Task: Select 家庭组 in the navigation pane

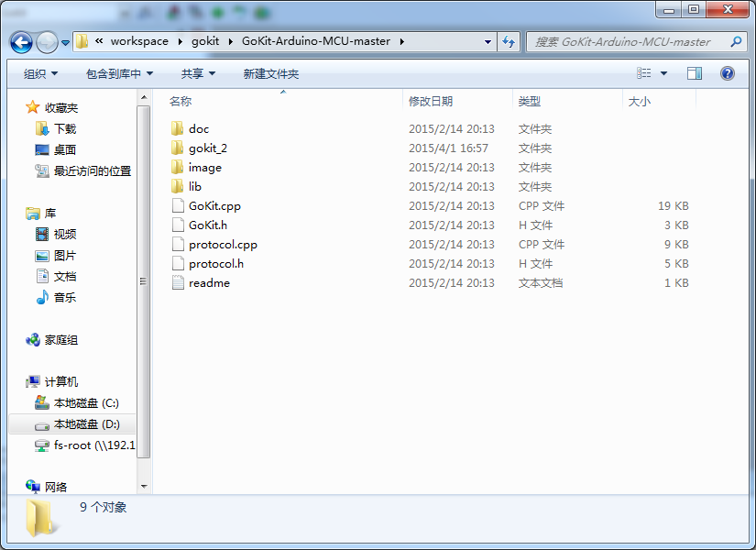Action: click(x=61, y=340)
